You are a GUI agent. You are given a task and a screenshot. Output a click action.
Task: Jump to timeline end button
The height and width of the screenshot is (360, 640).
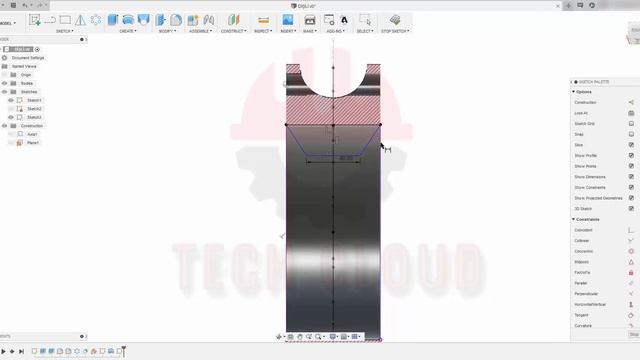[21, 351]
